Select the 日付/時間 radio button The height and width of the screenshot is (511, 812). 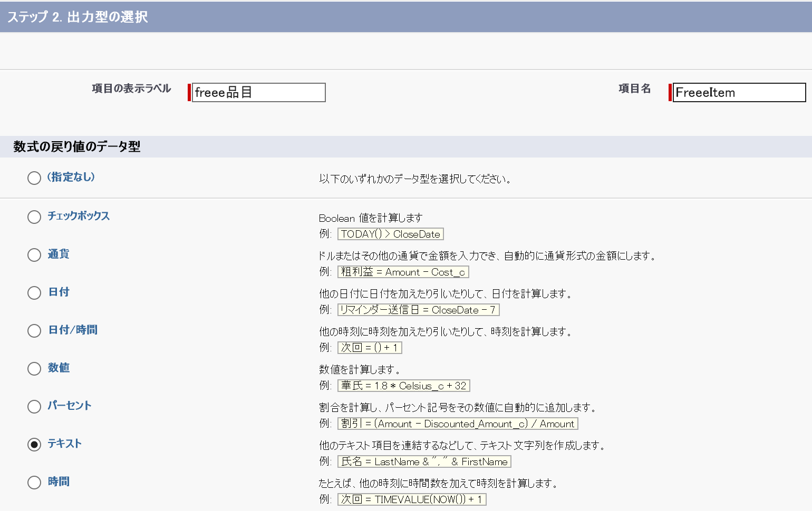point(34,331)
